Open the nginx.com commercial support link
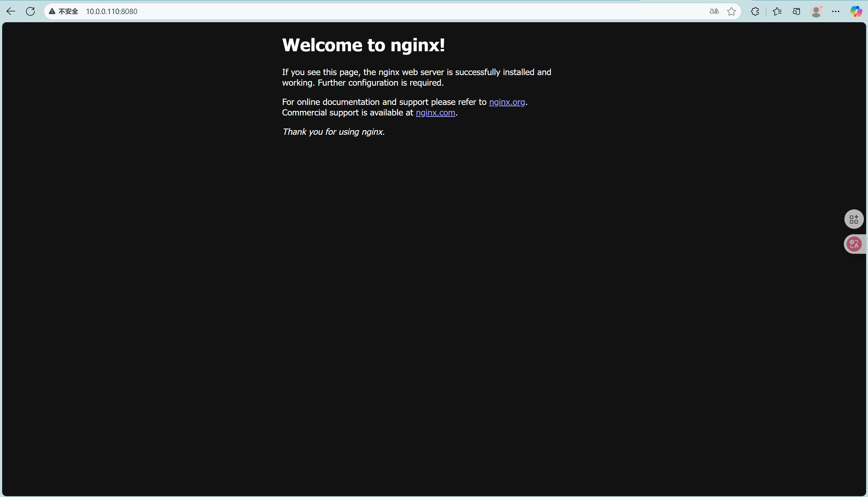The image size is (868, 497). [435, 113]
